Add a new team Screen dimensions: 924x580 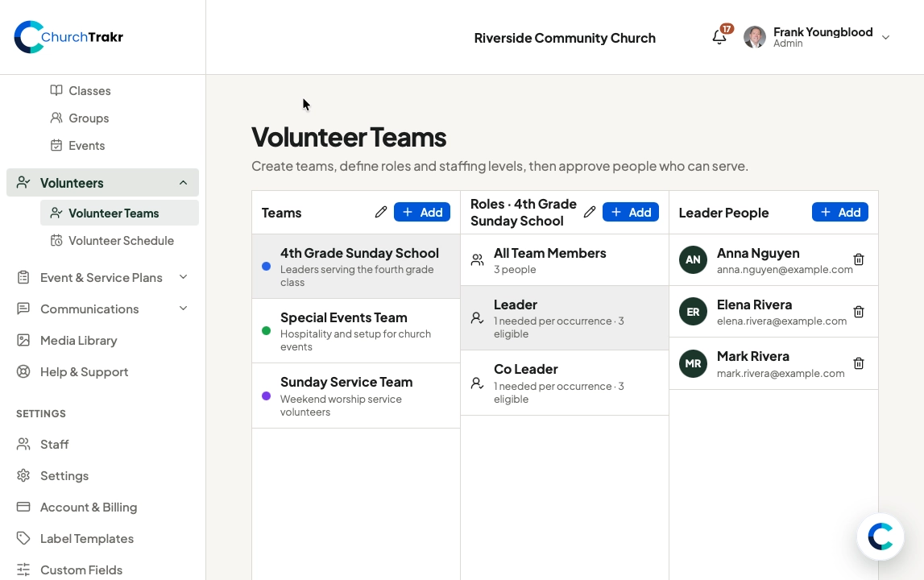(x=422, y=212)
